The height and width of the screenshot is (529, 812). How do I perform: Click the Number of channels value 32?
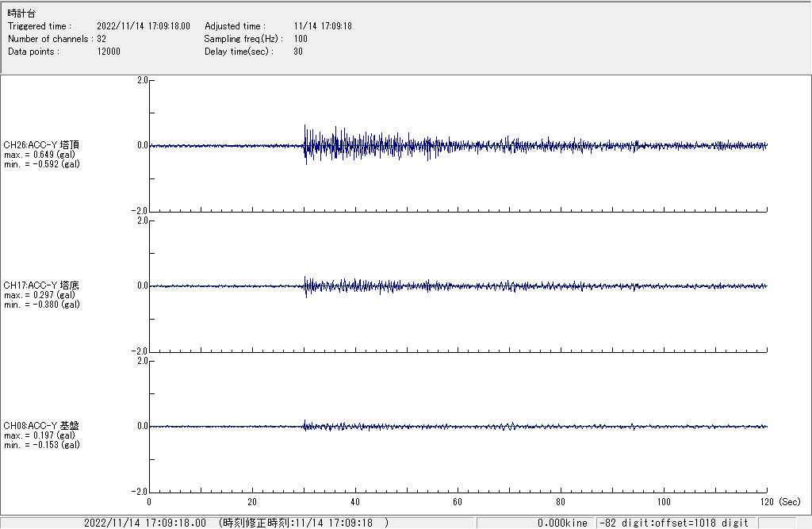[101, 39]
